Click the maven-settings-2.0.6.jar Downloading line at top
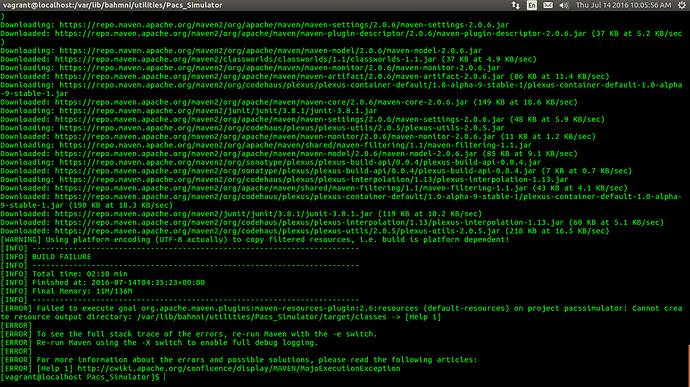 tap(255, 25)
